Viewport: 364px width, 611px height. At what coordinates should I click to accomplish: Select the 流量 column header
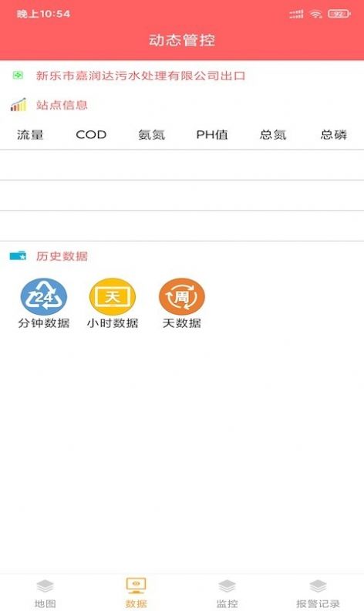point(30,135)
